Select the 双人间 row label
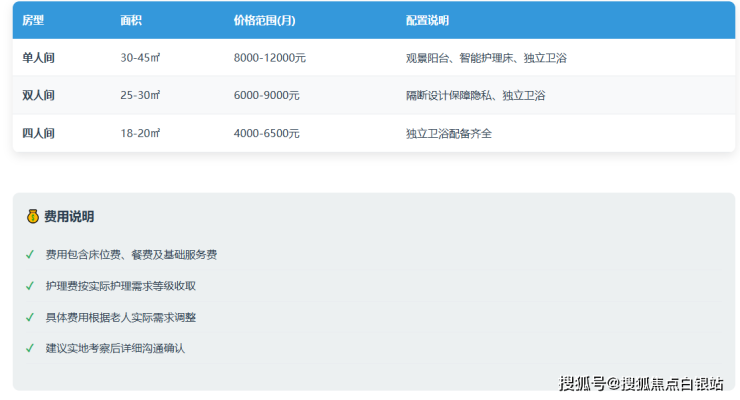The image size is (740, 400). pos(38,95)
